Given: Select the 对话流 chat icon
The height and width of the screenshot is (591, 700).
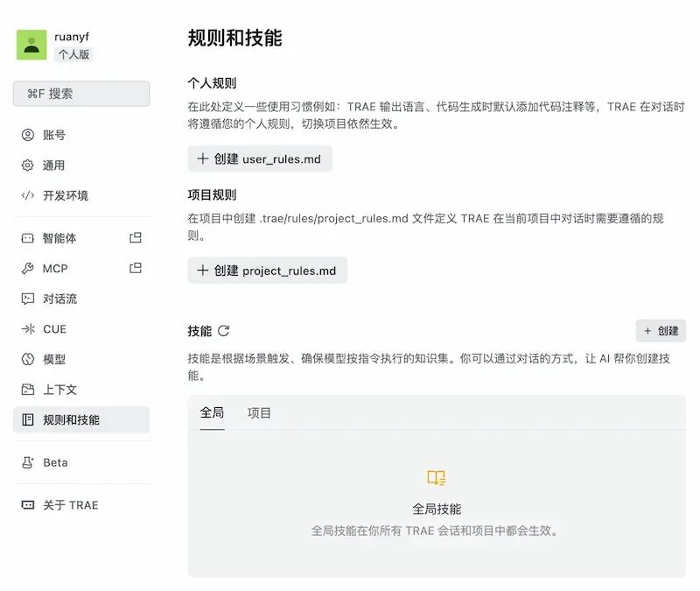Looking at the screenshot, I should click(28, 299).
